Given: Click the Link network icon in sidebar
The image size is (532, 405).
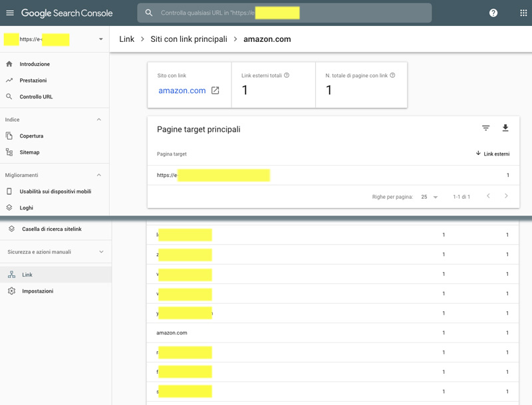Looking at the screenshot, I should (11, 275).
